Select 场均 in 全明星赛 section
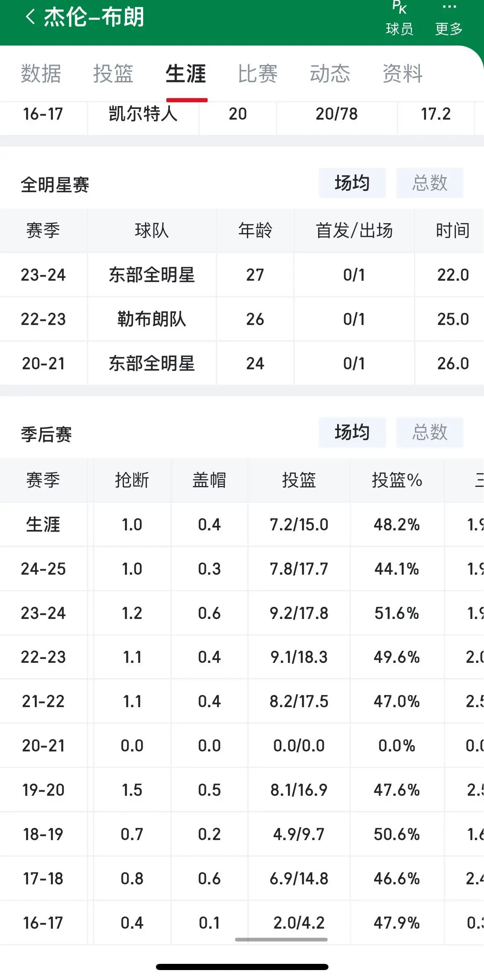 tap(352, 183)
